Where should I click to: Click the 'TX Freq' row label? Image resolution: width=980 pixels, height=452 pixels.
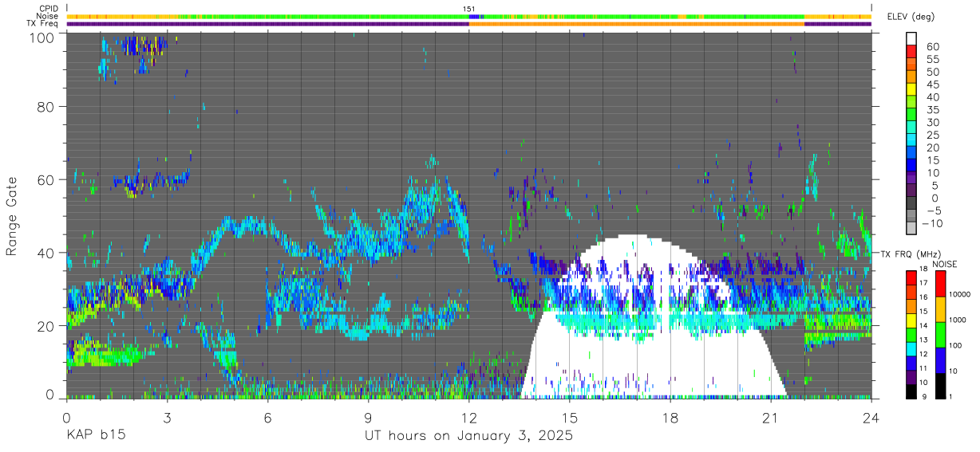(43, 23)
